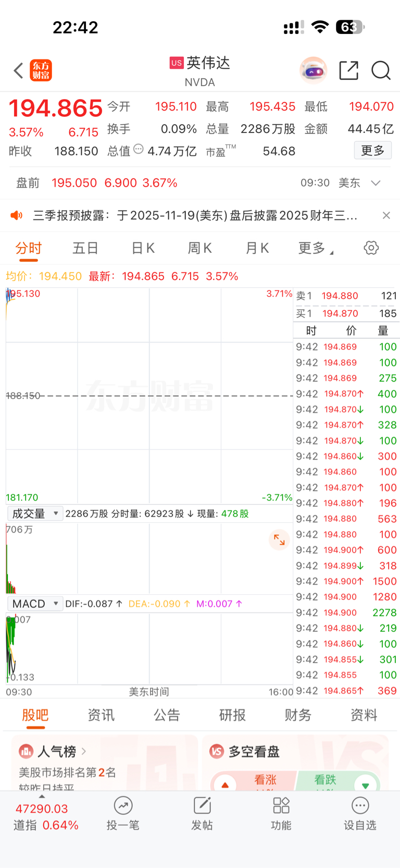Select the 分时 chart tab
400x868 pixels.
click(x=28, y=248)
